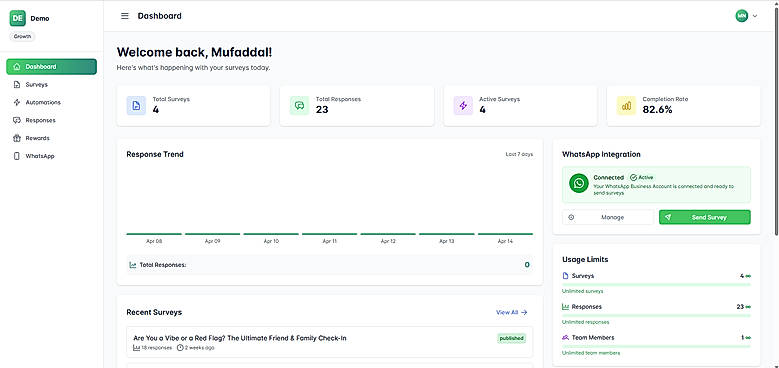Click the Last 7 days label
The image size is (779, 368).
coord(519,154)
